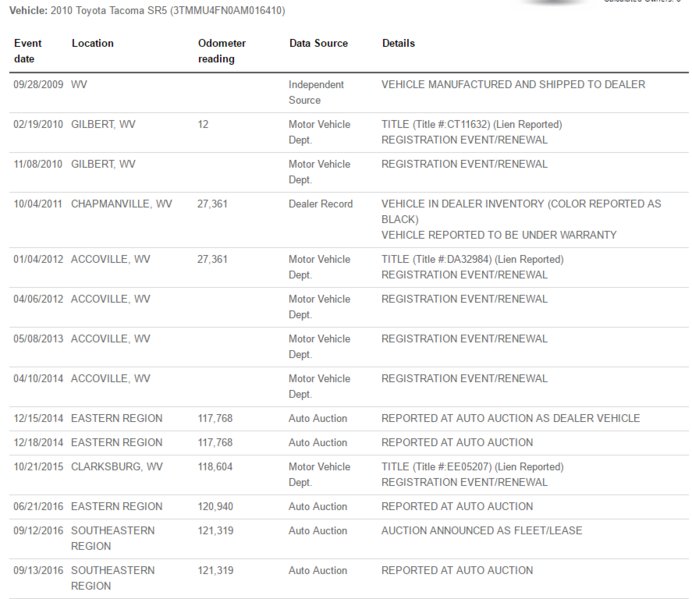Select the Details column header
This screenshot has width=692, height=599.
(399, 43)
